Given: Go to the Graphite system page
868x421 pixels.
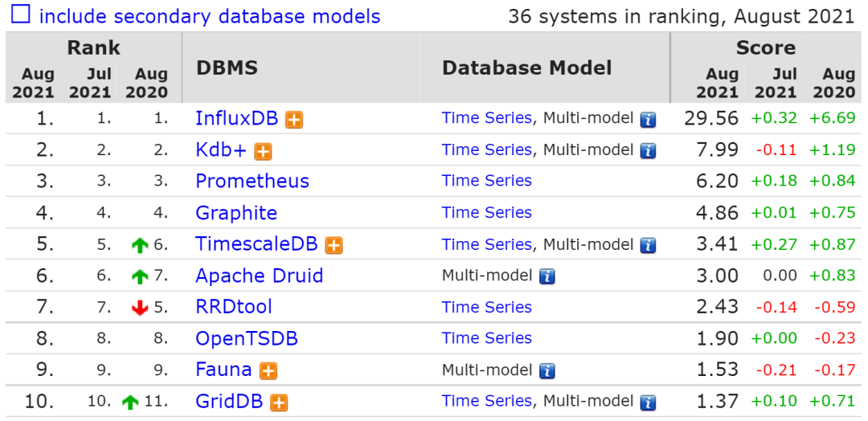Looking at the screenshot, I should [x=236, y=213].
